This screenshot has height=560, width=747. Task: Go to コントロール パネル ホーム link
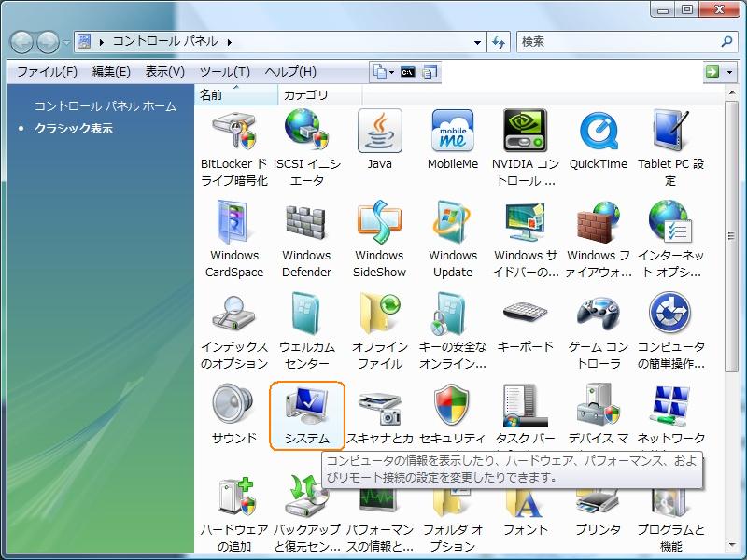click(x=106, y=105)
